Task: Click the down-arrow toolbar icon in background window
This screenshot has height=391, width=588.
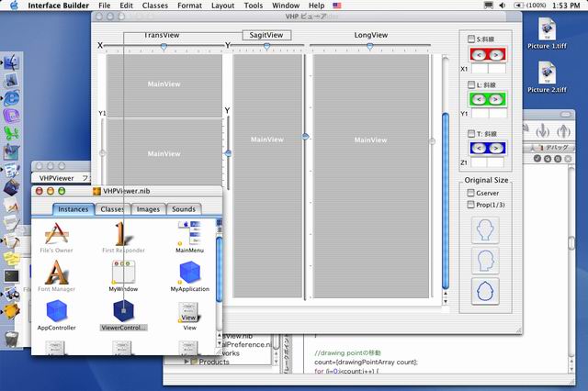Action: (542, 131)
